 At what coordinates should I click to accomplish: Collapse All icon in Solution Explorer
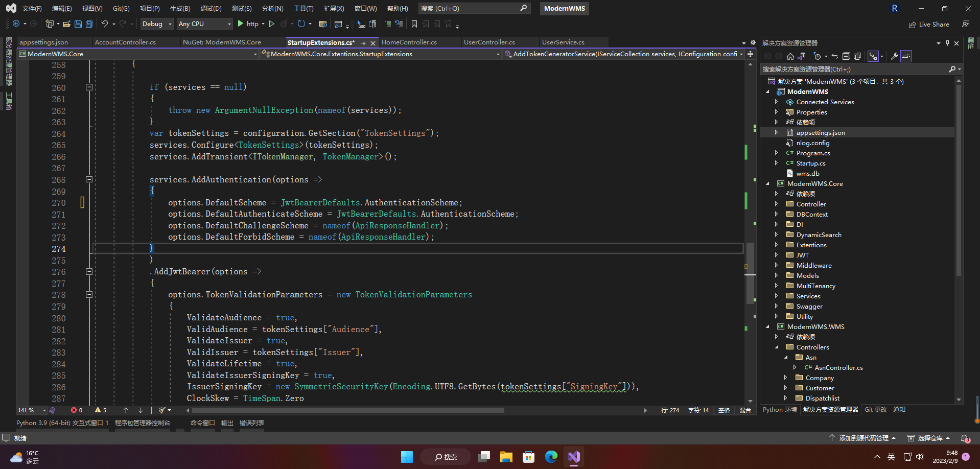click(846, 56)
